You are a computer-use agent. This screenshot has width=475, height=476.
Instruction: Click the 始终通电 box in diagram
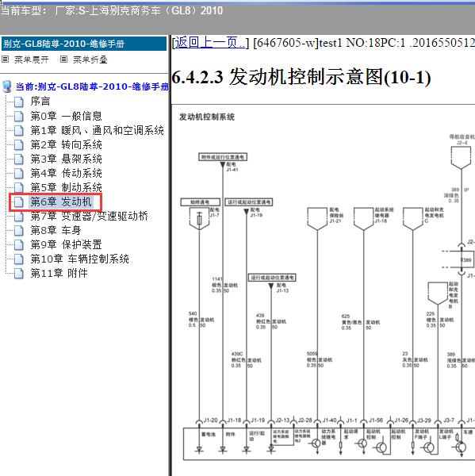[200, 202]
